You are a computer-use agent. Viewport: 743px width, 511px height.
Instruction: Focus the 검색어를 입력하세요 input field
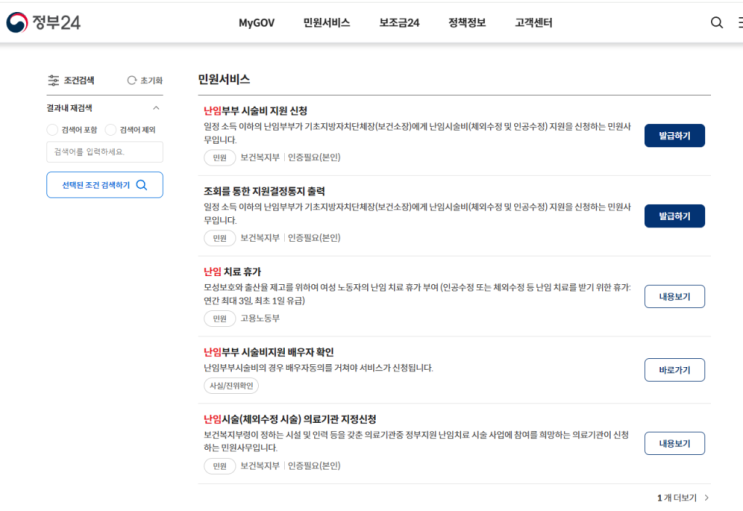[x=105, y=152]
